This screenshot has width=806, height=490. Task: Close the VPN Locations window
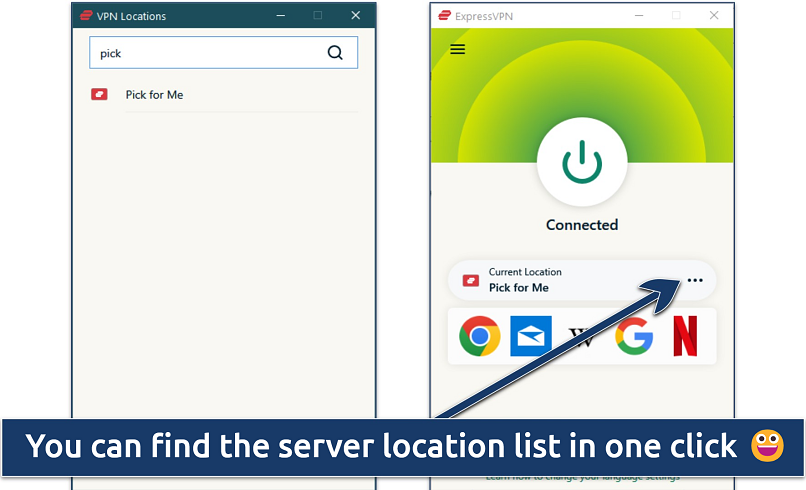point(356,15)
